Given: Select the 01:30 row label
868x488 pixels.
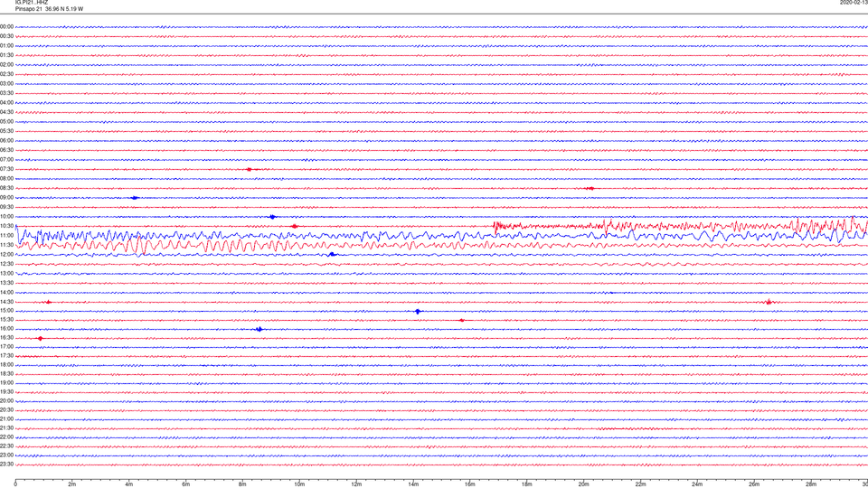Looking at the screenshot, I should (6, 55).
